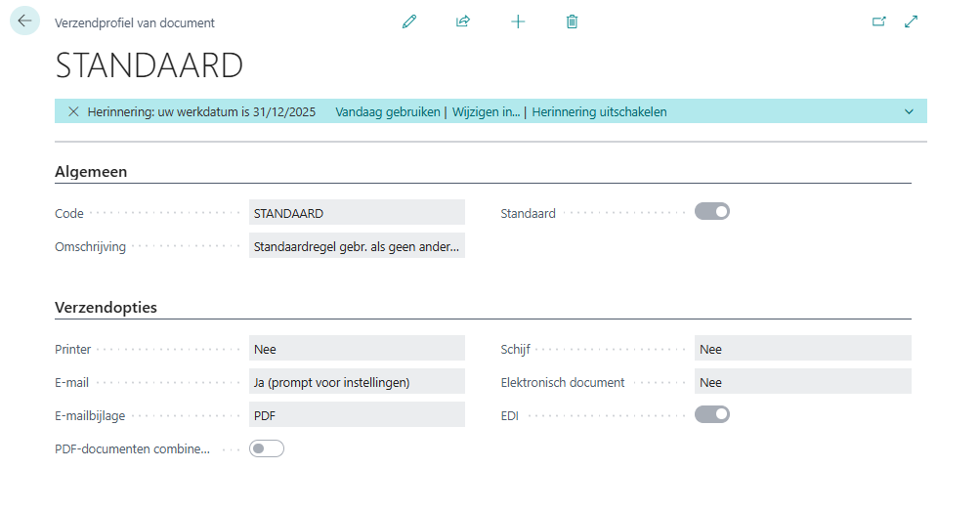Viewport: 980px width, 511px height.
Task: Toggle the Standaard switch
Action: click(711, 211)
